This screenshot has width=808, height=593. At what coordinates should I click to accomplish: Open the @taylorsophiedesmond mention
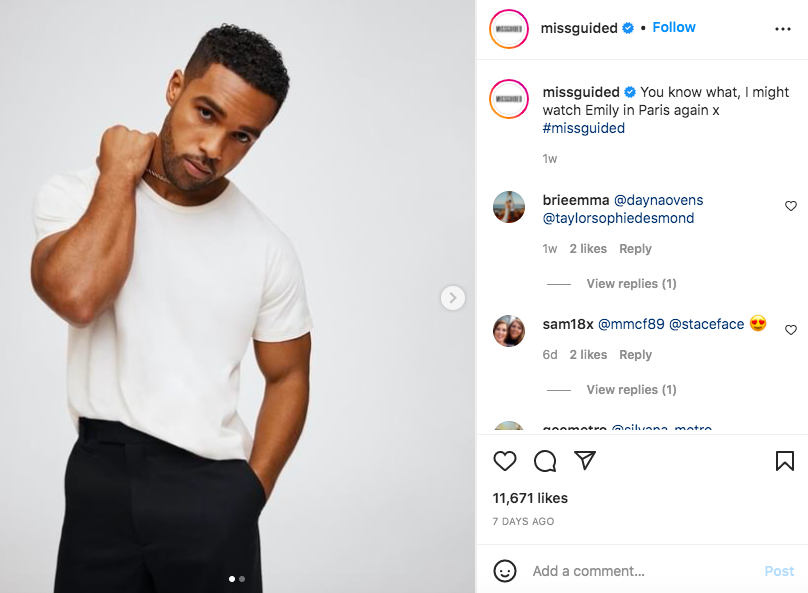(618, 218)
